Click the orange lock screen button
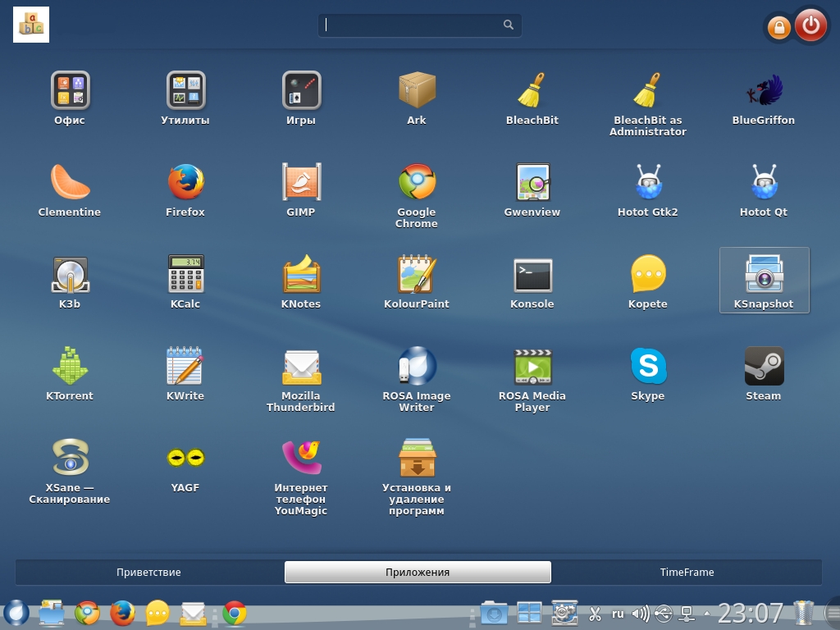 tap(778, 28)
